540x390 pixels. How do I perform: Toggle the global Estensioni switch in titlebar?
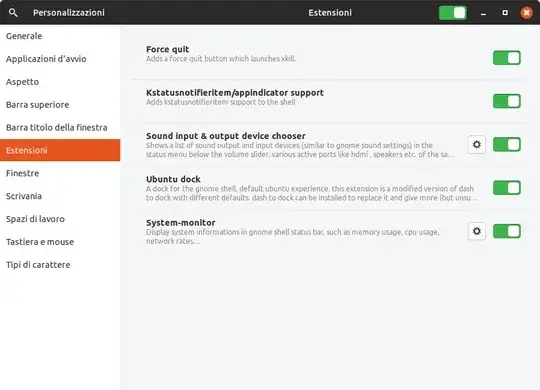(453, 13)
